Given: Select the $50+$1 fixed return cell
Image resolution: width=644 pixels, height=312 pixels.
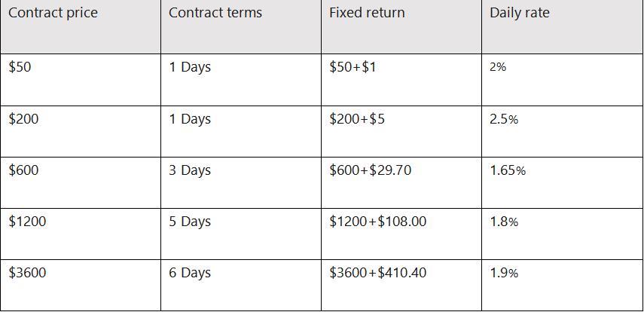Looking at the screenshot, I should click(x=353, y=67).
